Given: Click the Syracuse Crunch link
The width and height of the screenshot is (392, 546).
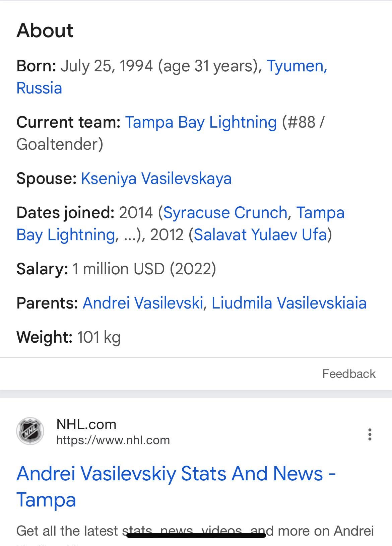Looking at the screenshot, I should click(x=225, y=213).
